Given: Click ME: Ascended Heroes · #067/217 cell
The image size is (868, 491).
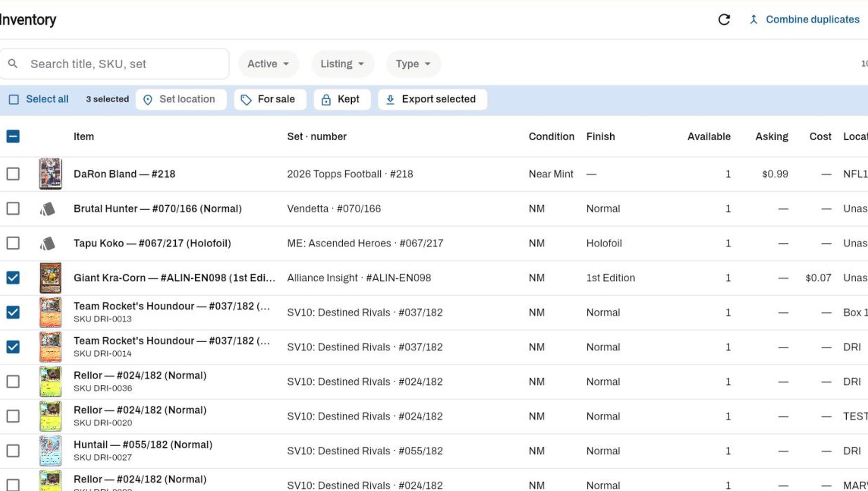Looking at the screenshot, I should click(x=365, y=243).
